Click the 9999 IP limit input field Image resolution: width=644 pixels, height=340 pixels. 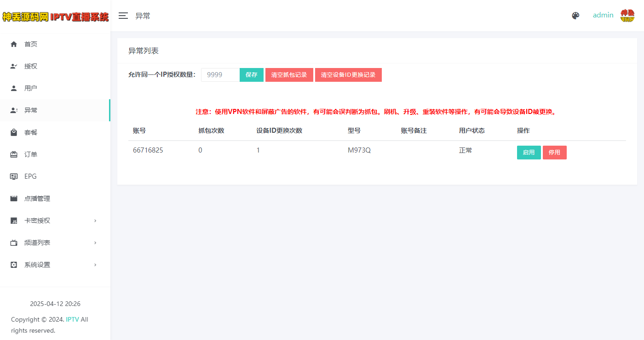click(220, 74)
